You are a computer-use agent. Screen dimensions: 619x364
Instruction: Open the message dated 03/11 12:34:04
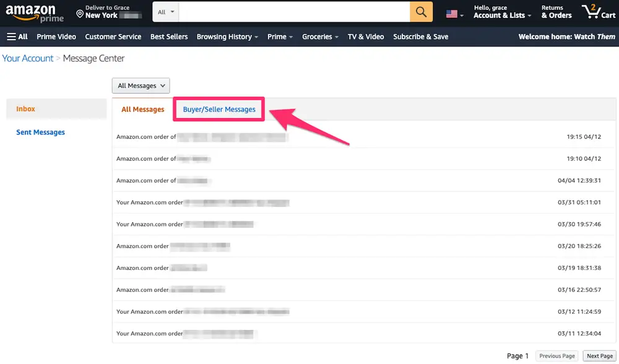click(364, 333)
